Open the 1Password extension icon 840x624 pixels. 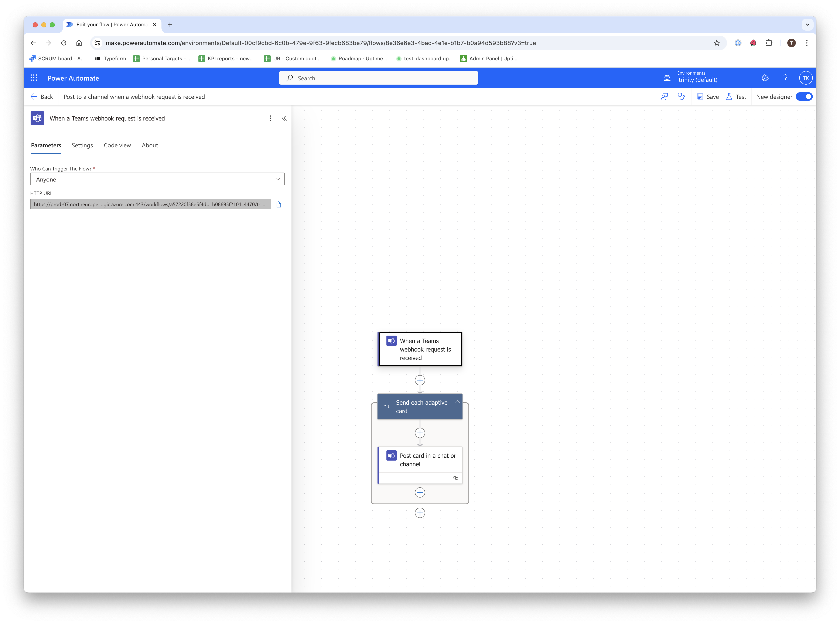point(738,43)
